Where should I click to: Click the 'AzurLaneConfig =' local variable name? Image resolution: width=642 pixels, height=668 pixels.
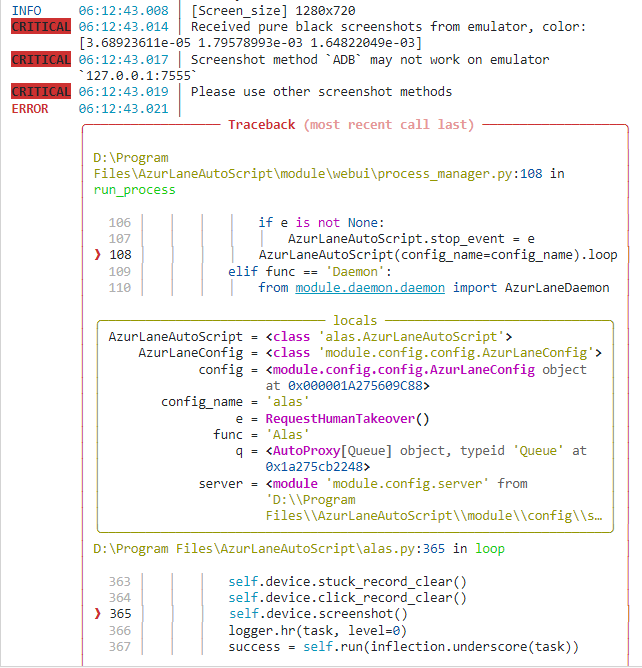198,353
